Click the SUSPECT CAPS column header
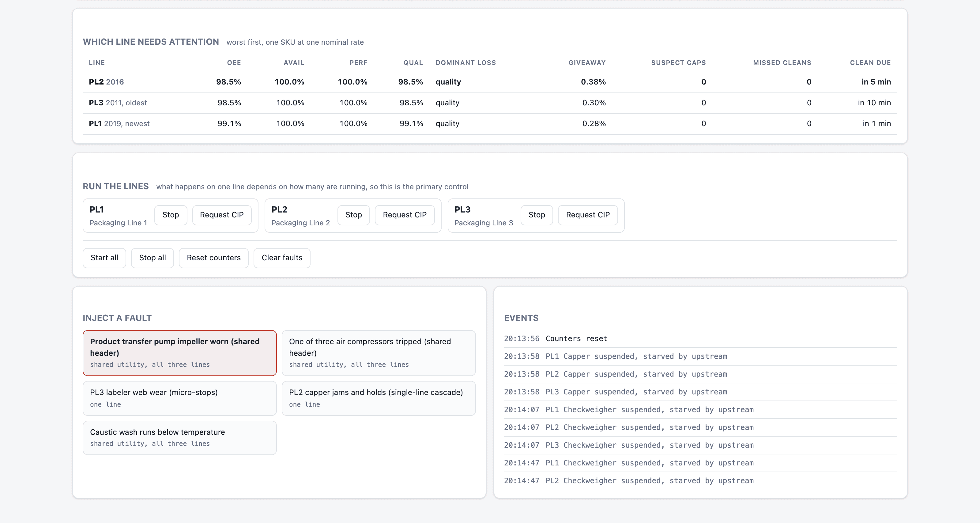980x523 pixels. 678,63
